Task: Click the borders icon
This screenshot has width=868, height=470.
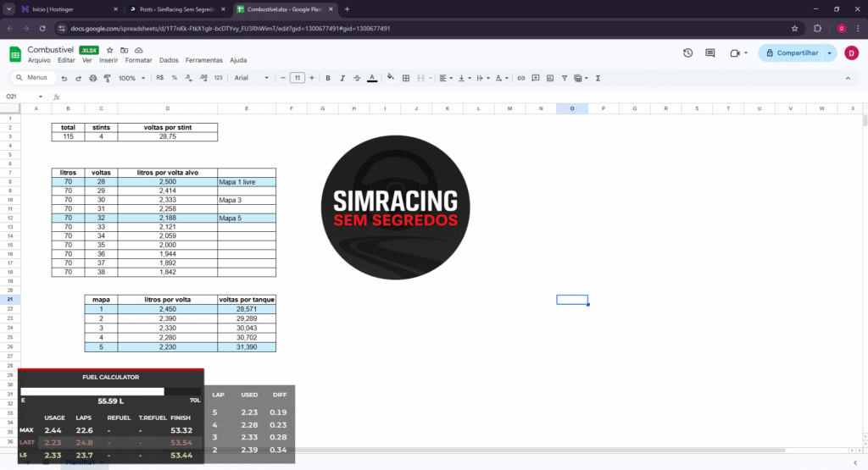Action: pos(406,78)
